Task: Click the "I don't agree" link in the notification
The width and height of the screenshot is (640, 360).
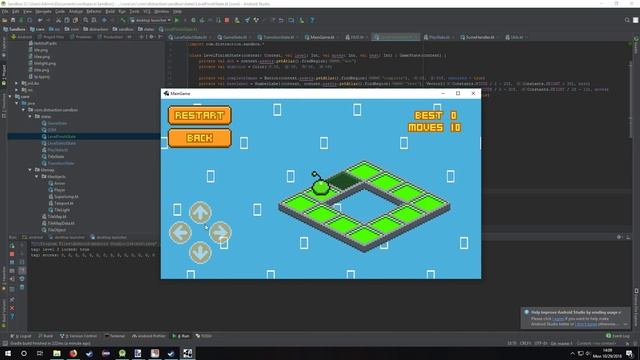Action: [586, 324]
